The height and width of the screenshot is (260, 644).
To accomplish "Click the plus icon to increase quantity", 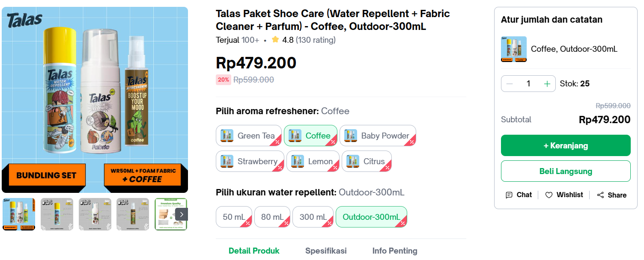I will pyautogui.click(x=547, y=83).
